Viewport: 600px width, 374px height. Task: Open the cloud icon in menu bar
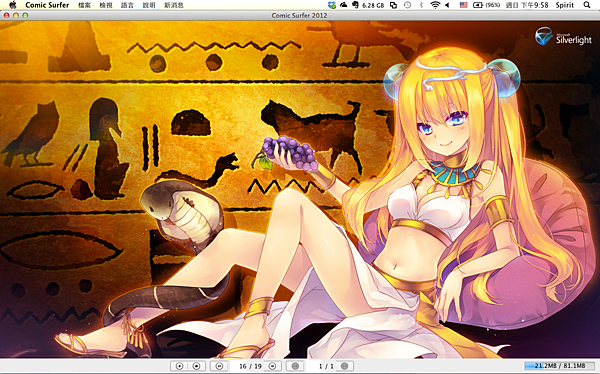click(x=343, y=5)
